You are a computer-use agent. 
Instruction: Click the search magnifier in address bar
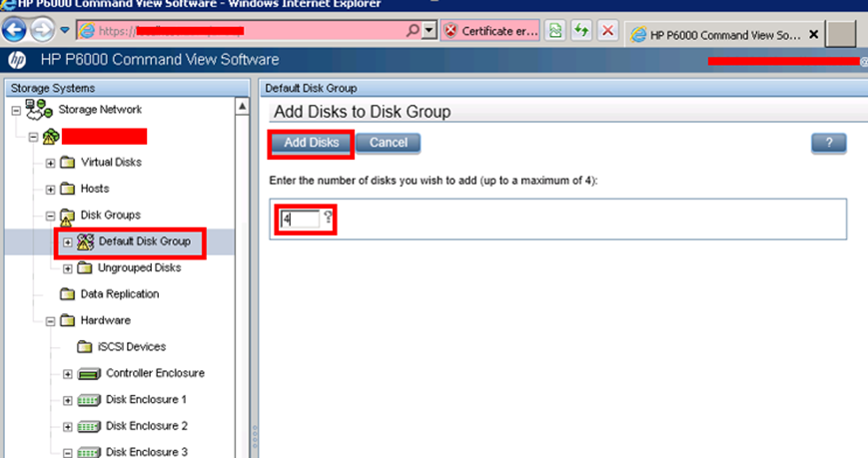point(413,30)
